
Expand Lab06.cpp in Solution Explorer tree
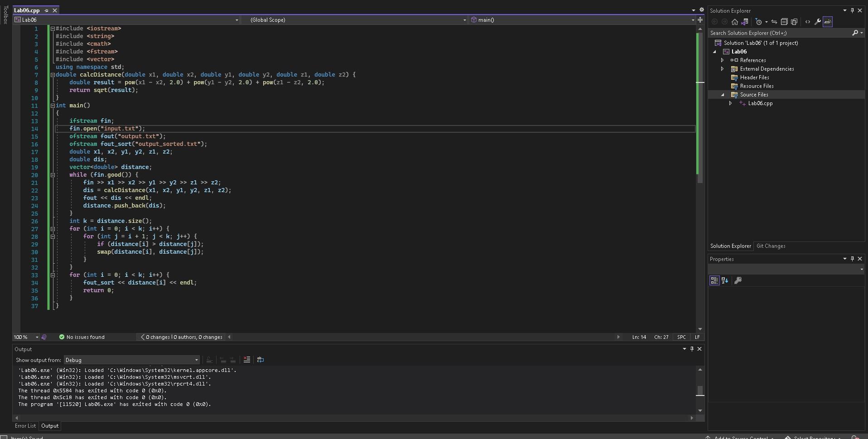click(730, 103)
